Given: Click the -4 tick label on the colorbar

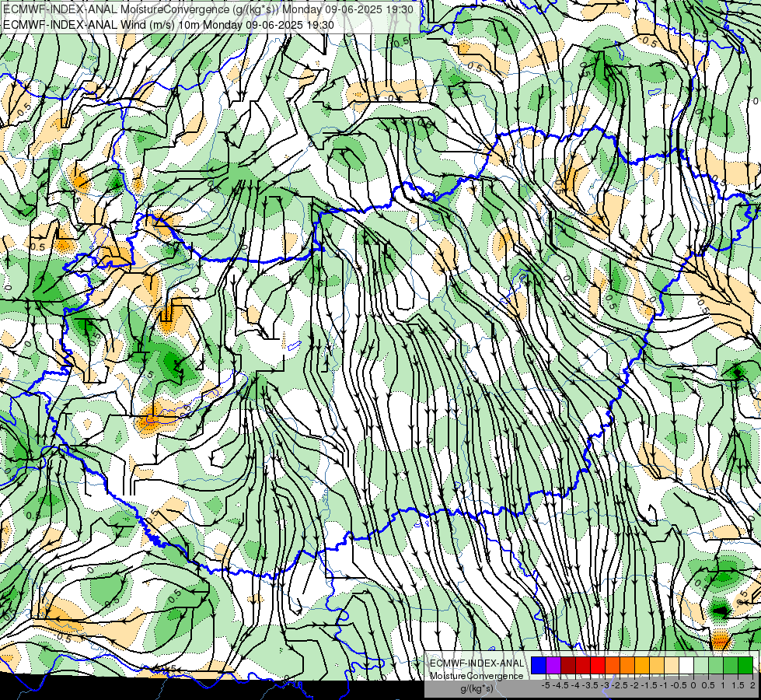Looking at the screenshot, I should point(575,685).
